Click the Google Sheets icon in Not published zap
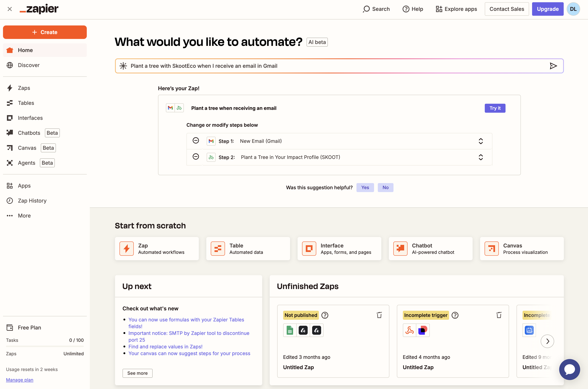This screenshot has width=588, height=389. tap(290, 330)
